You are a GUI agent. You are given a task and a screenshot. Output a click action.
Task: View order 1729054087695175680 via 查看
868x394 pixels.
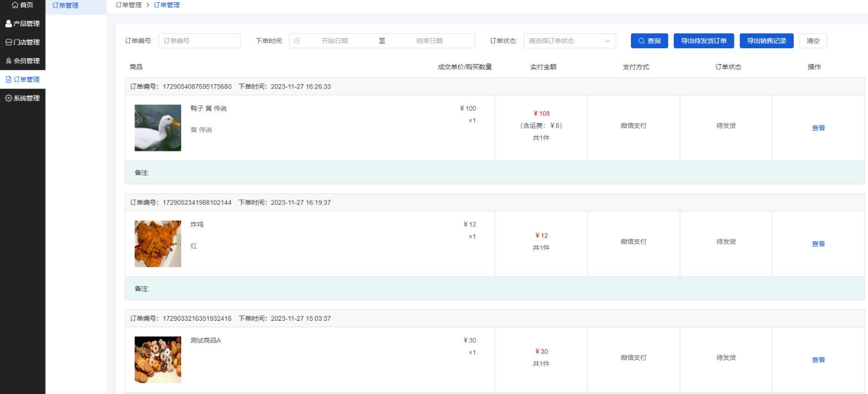click(818, 128)
